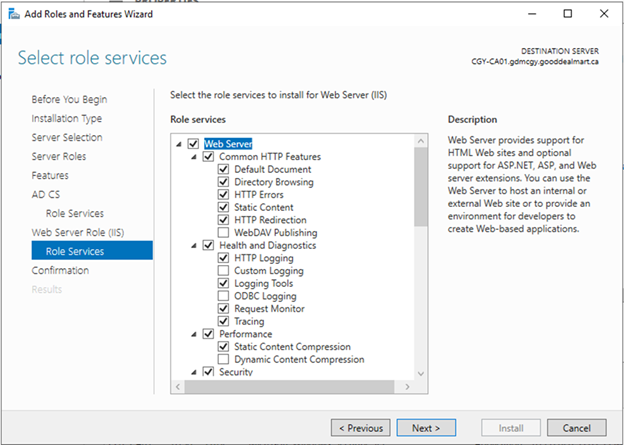Select the HTTP Redirection tree item

(x=270, y=220)
